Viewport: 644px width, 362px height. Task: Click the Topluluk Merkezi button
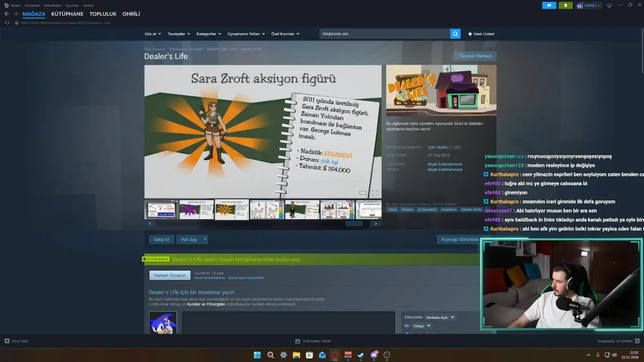point(475,56)
